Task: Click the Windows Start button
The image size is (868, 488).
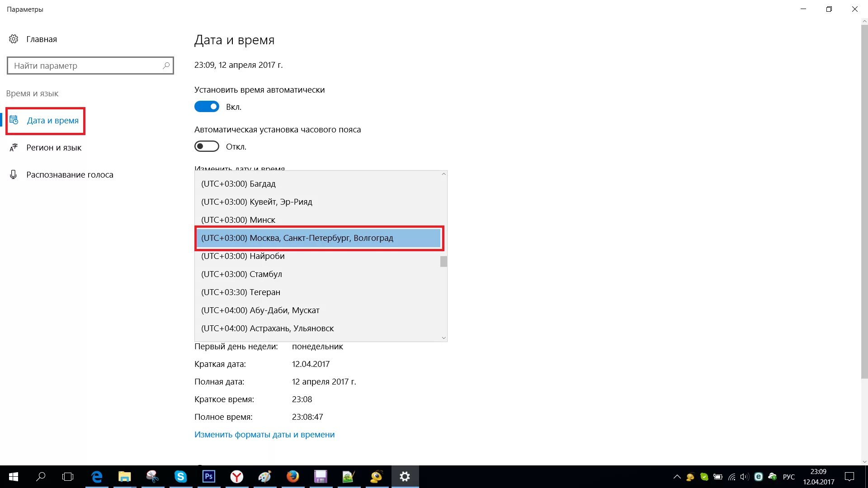Action: pos(14,476)
